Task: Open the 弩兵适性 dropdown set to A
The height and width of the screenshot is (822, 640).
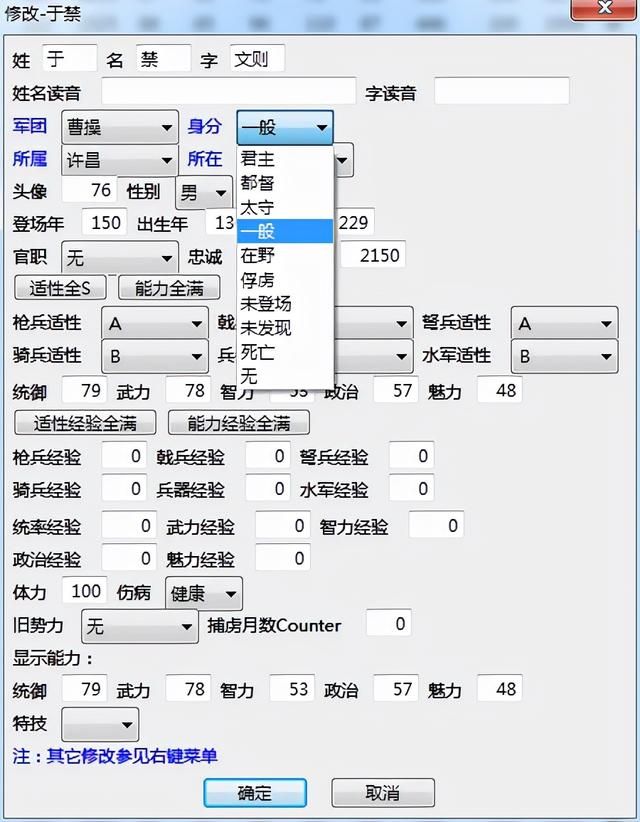Action: pyautogui.click(x=565, y=323)
